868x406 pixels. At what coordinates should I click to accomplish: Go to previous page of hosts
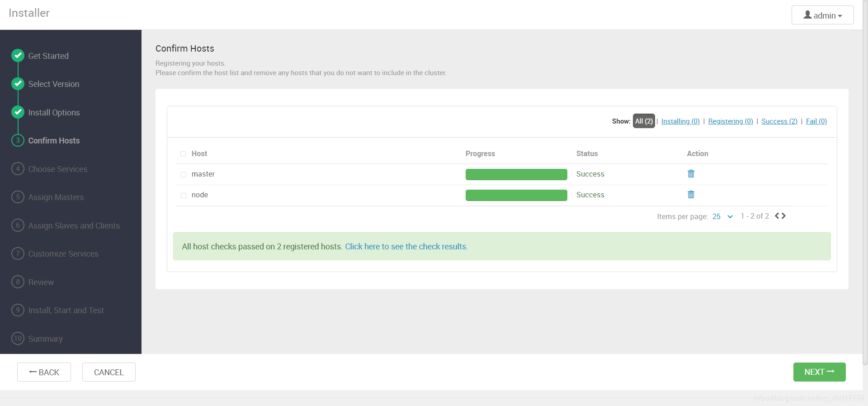click(777, 216)
